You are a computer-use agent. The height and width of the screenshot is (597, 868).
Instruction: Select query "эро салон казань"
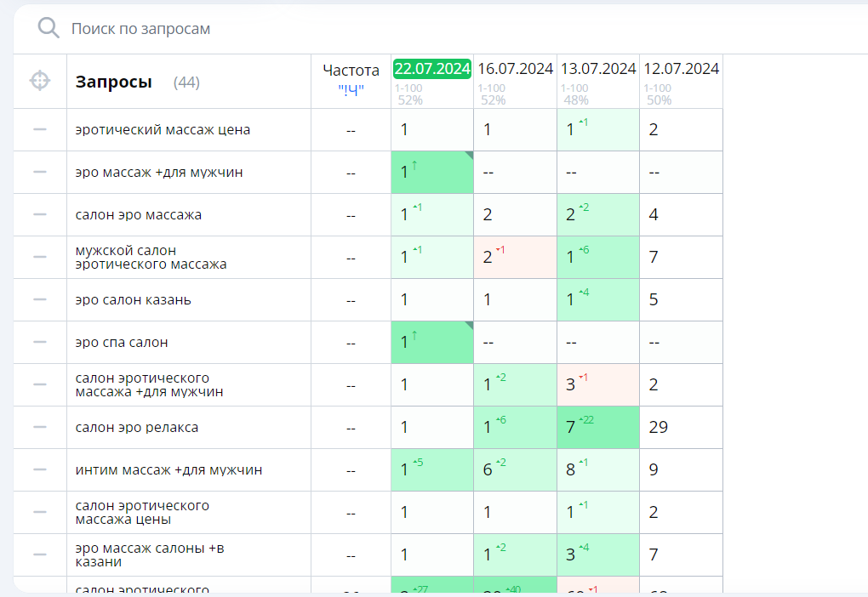coord(133,300)
